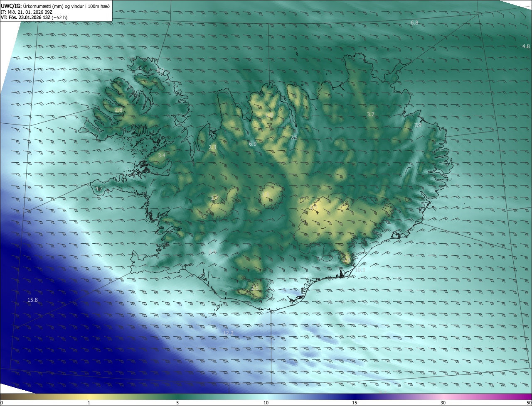Click the 10.3 value on the southeast coast
This screenshot has width=532, height=406.
pos(360,270)
